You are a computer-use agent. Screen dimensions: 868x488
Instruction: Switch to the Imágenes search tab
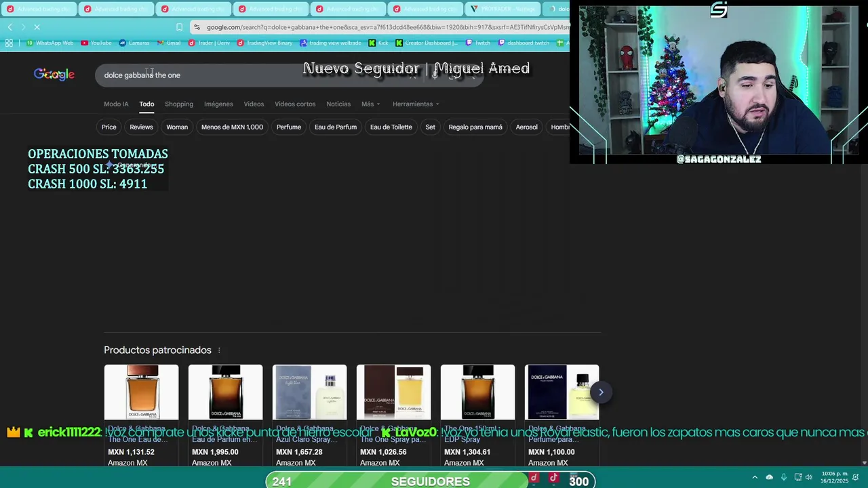point(218,104)
